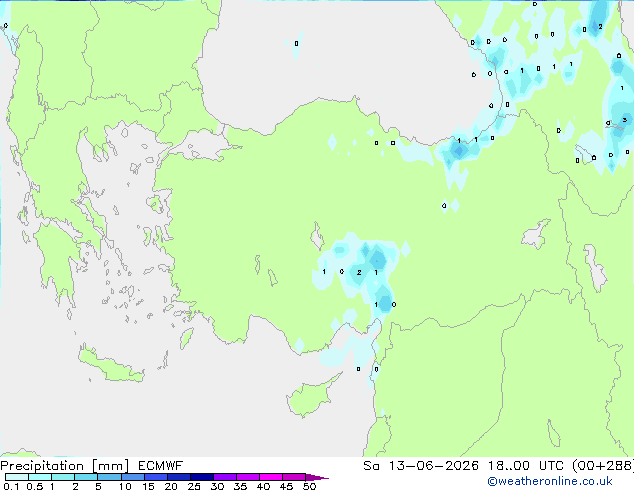Viewport: 634px width, 490px height.
Task: Click the 'Sa 13-06-2026' date text
Action: pos(421,466)
